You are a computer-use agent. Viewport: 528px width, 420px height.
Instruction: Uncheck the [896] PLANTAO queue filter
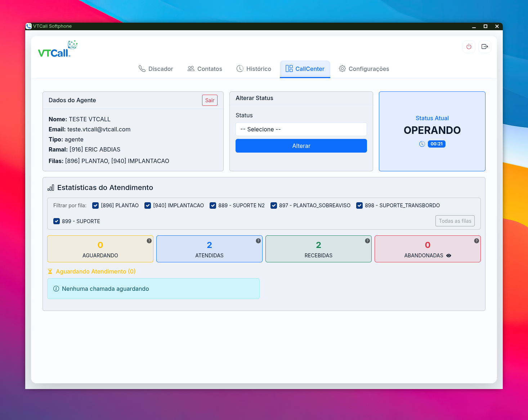pos(95,206)
